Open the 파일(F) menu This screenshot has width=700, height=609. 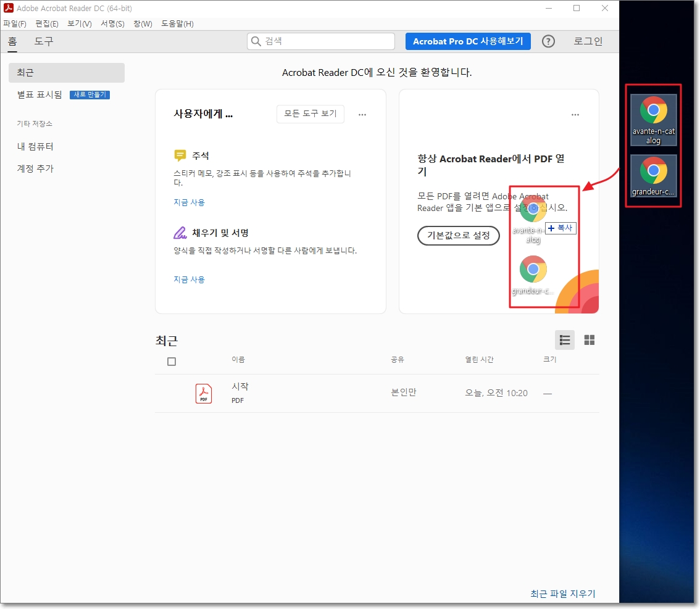[x=15, y=23]
